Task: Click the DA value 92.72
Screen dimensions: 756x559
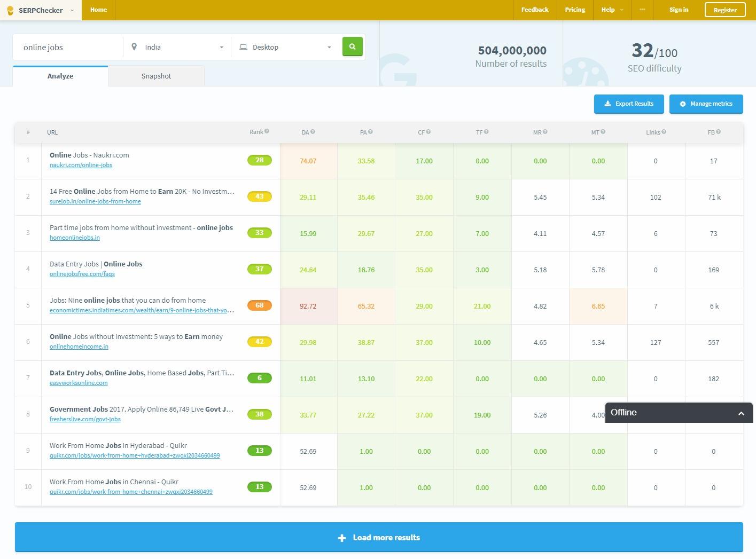Action: pyautogui.click(x=308, y=306)
